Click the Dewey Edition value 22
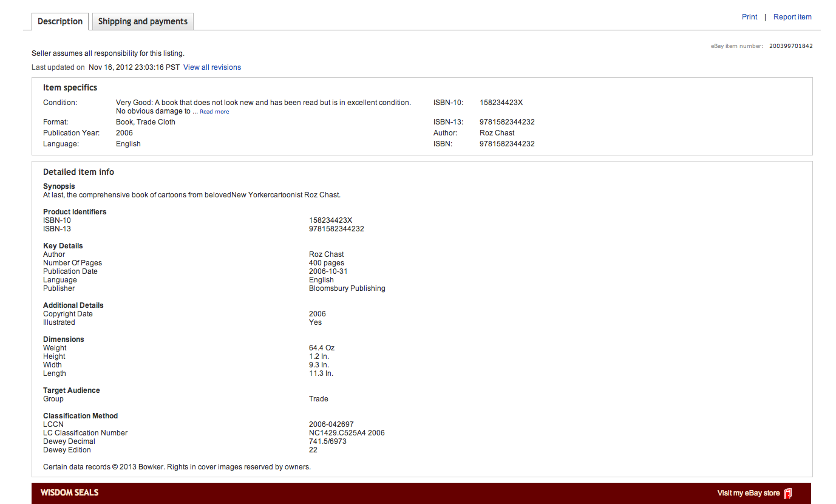This screenshot has width=836, height=504. [x=313, y=450]
